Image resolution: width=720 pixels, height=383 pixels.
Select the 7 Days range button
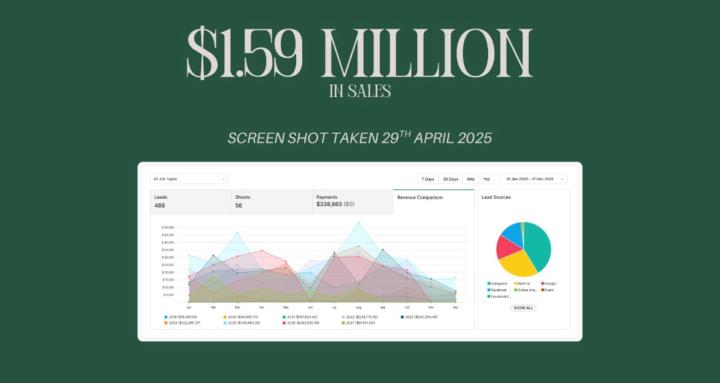point(428,179)
